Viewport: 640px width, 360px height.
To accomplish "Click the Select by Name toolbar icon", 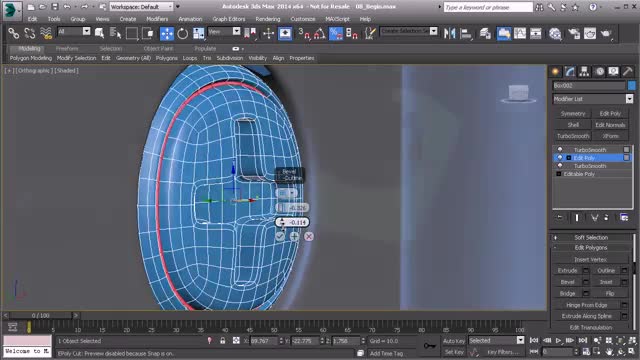I will coord(116,33).
